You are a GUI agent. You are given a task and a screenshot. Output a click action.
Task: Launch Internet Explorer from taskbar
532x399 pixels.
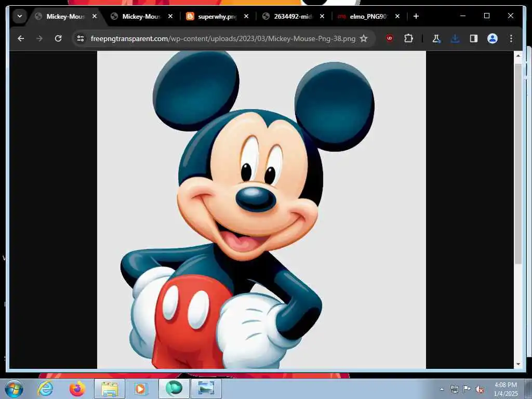coord(46,389)
